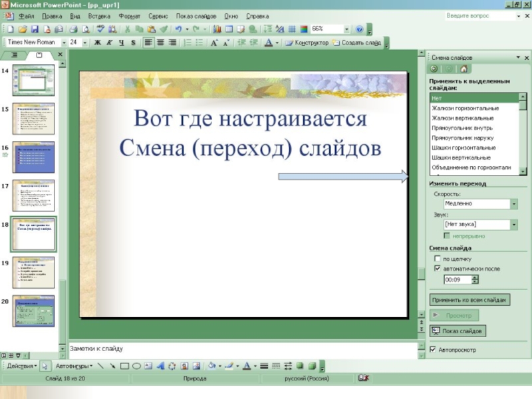532x399 pixels.
Task: Click the Undo arrow icon
Action: [178, 29]
